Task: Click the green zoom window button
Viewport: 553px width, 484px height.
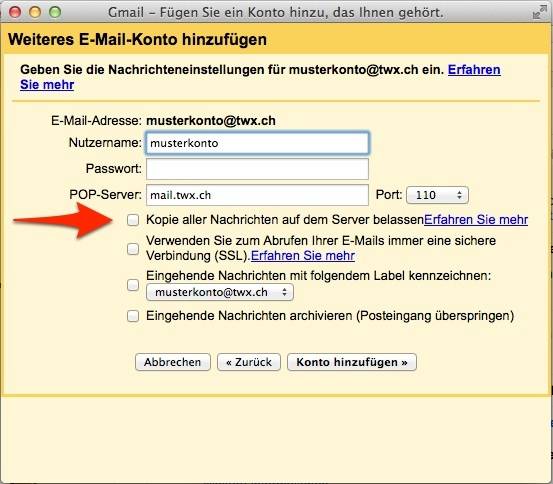Action: pos(55,12)
